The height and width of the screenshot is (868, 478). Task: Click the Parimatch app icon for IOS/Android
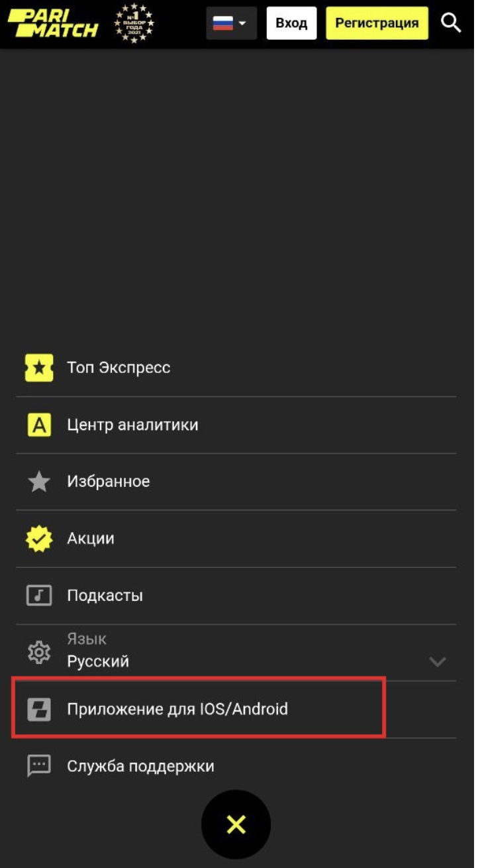point(39,710)
